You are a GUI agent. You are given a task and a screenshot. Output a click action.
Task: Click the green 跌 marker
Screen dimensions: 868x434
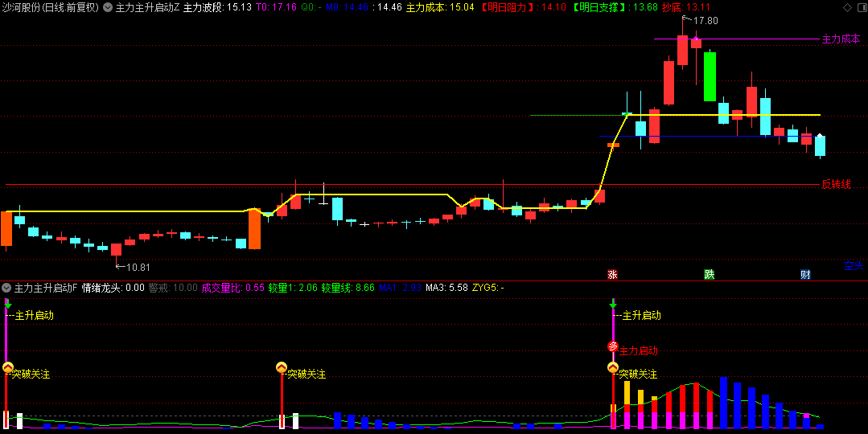710,274
